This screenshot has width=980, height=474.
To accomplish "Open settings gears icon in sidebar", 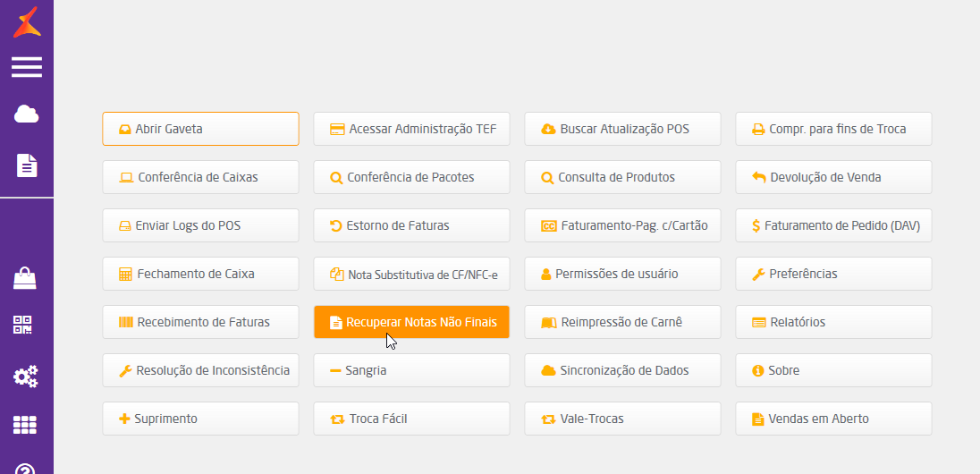I will coord(26,377).
